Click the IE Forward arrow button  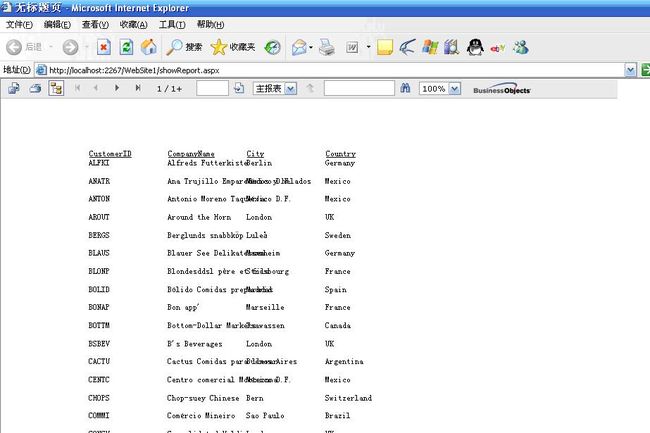tap(70, 47)
